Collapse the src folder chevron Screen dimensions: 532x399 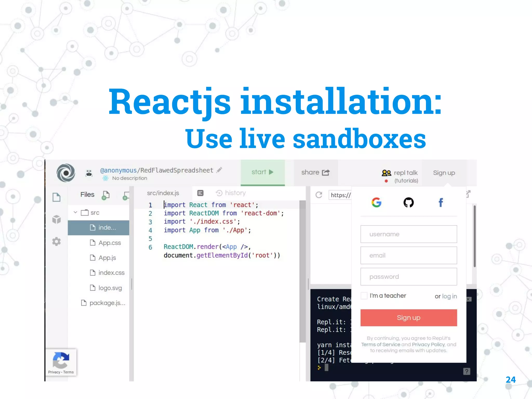click(75, 212)
